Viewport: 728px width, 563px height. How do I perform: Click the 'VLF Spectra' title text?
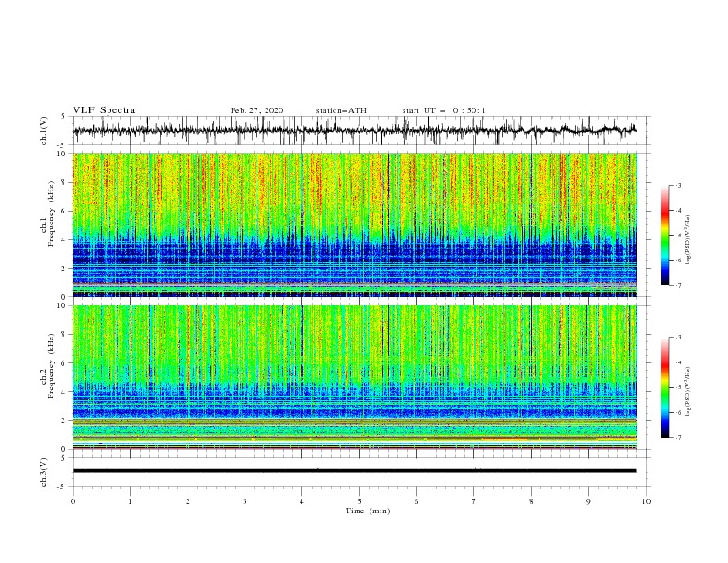tap(104, 110)
